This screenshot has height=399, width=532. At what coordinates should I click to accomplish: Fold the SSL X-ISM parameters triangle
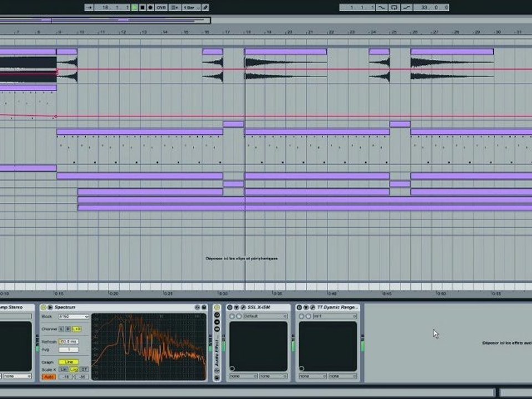click(237, 308)
